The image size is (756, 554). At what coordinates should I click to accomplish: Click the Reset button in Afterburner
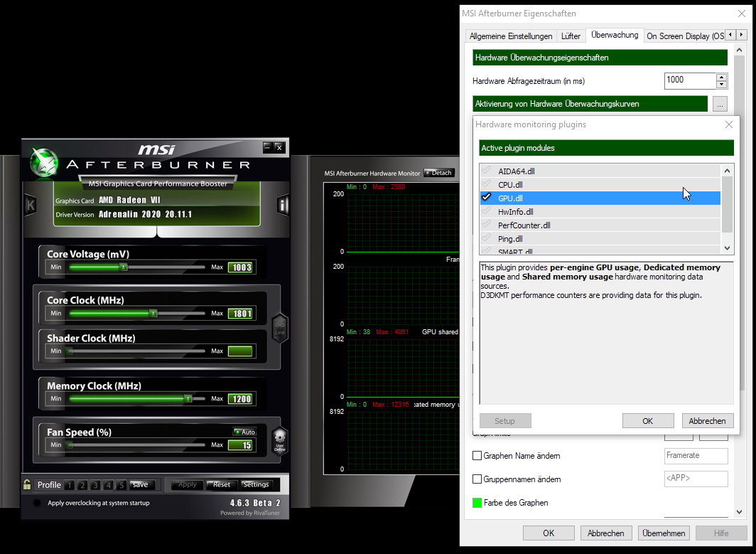(222, 484)
